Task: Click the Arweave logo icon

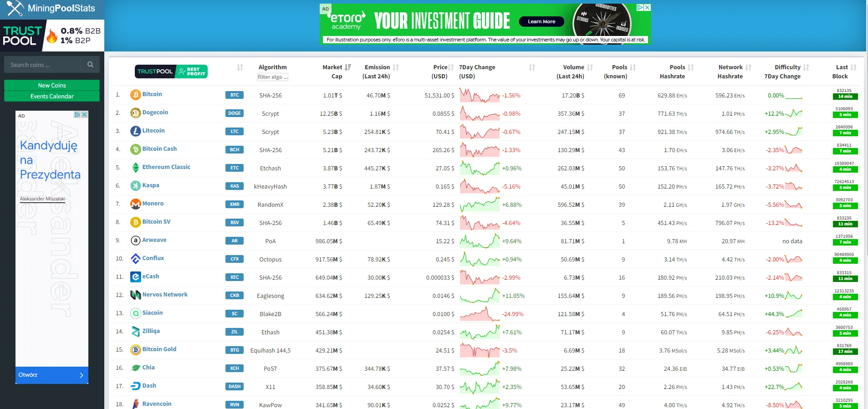Action: [135, 240]
